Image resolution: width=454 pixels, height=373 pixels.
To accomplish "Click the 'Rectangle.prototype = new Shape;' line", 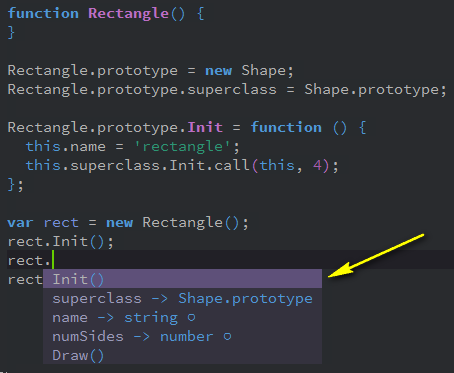I will 150,70.
